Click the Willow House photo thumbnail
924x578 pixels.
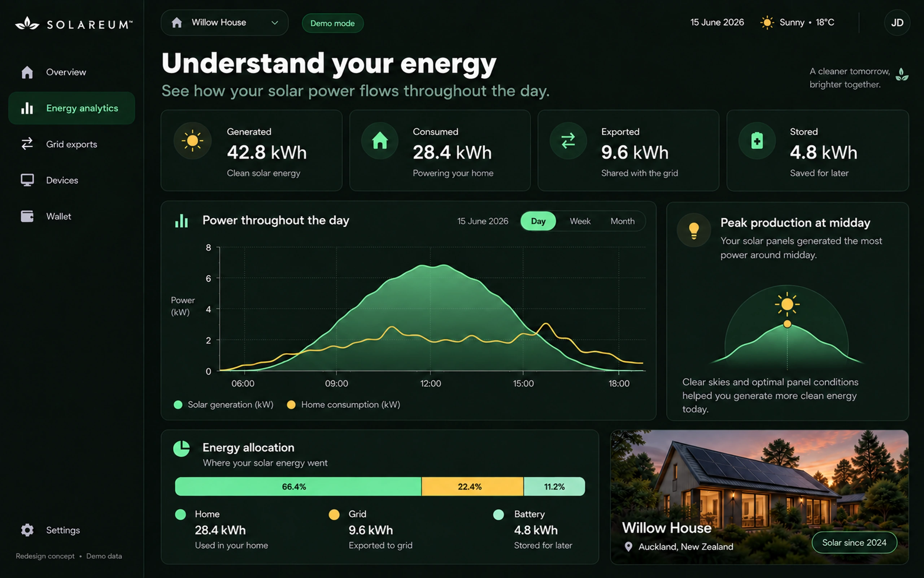[x=759, y=497]
